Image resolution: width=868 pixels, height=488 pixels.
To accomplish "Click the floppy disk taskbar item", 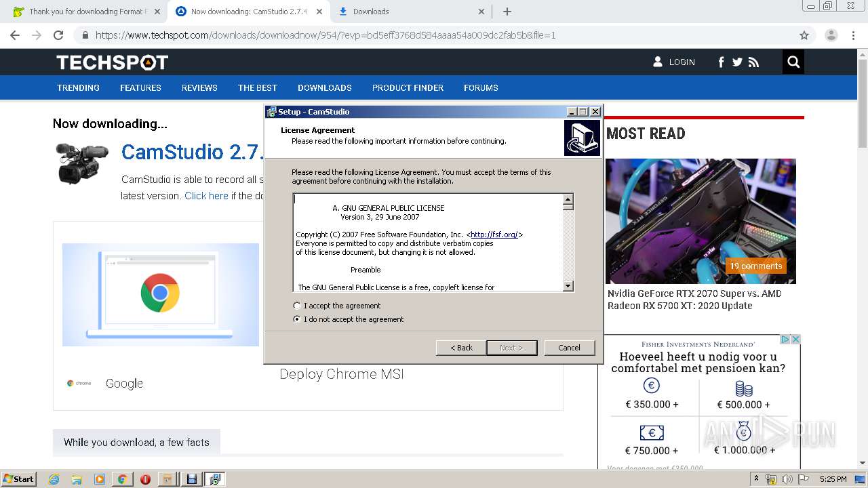I will pyautogui.click(x=192, y=479).
